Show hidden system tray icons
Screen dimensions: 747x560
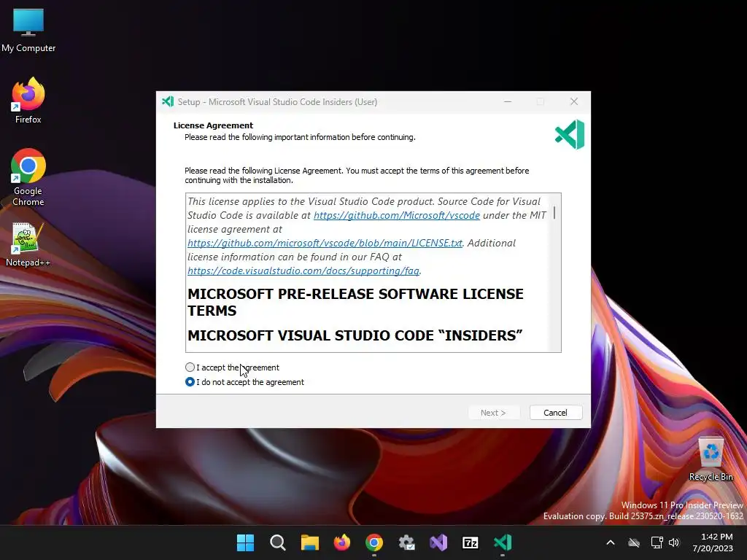pos(611,542)
